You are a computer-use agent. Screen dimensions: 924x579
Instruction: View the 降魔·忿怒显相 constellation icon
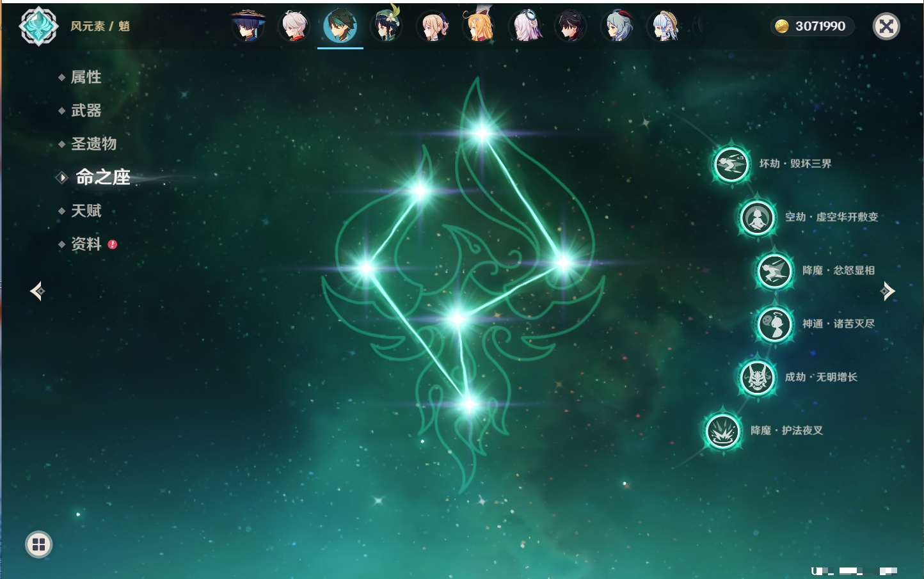tap(774, 271)
